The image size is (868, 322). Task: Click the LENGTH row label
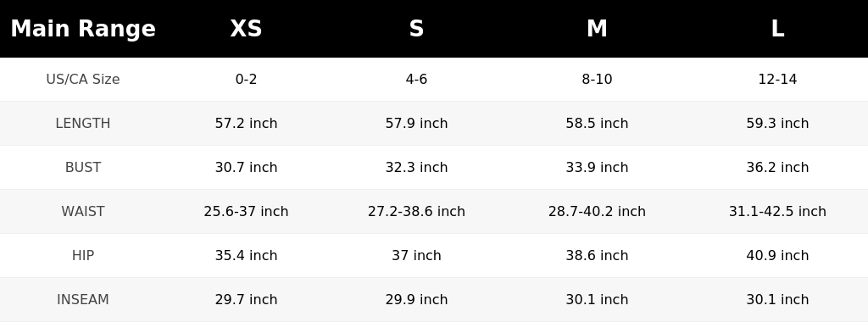(83, 124)
